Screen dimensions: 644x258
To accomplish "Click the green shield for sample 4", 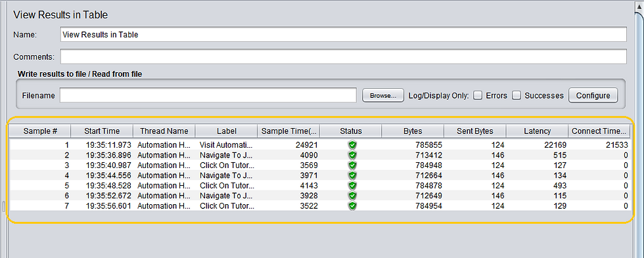I will click(352, 175).
